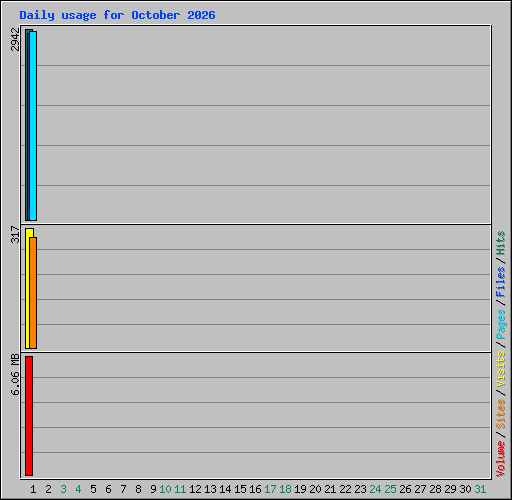Click day '5' on the x-axis
The height and width of the screenshot is (500, 512).
pos(93,489)
